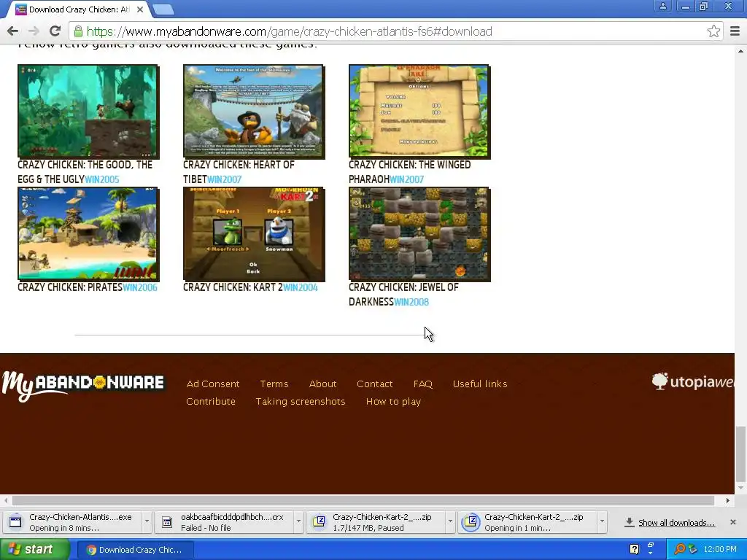Open the Crazy Chicken Pirates thumbnail
The height and width of the screenshot is (560, 747).
(x=88, y=233)
